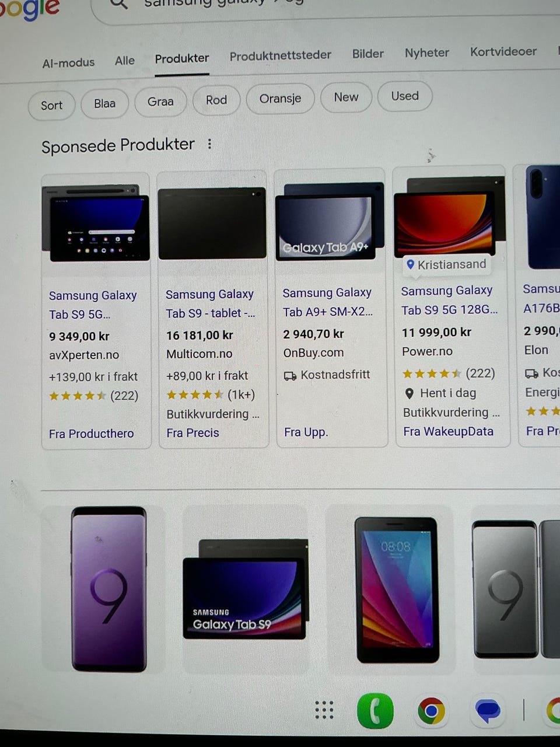Click the OnBuy.com seller name
The height and width of the screenshot is (747, 560).
(313, 352)
